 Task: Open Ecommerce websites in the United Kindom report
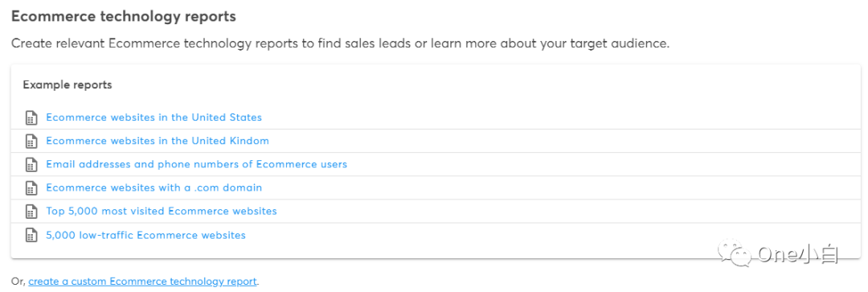point(158,141)
